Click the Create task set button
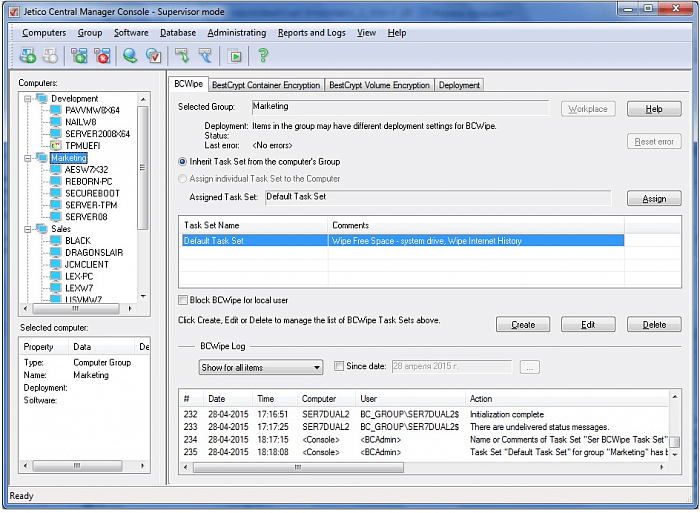This screenshot has width=700, height=513. coord(523,325)
